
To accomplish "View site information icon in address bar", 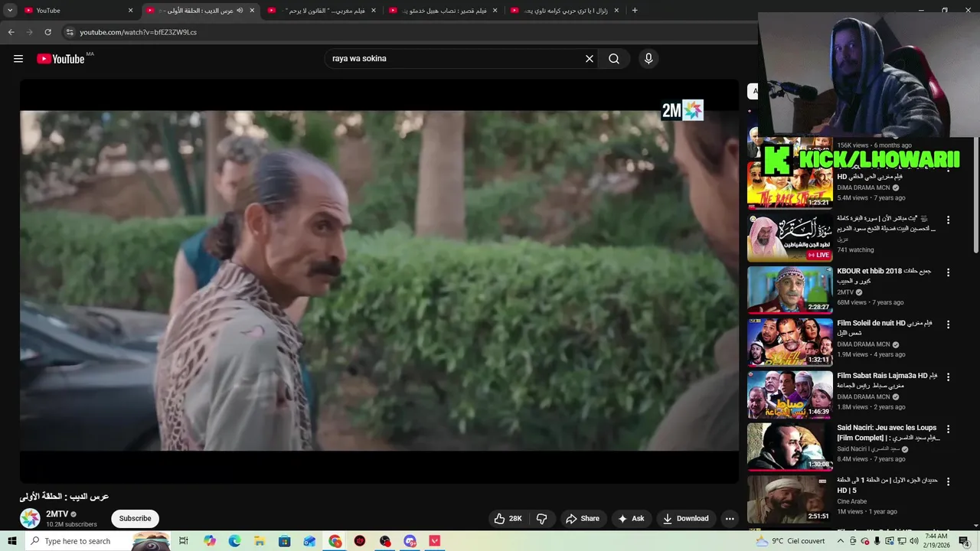I will click(x=70, y=32).
